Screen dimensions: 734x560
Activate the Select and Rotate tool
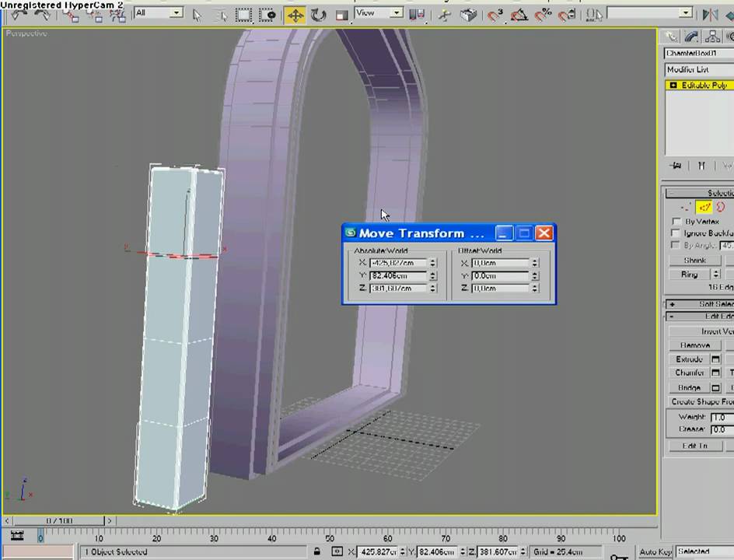tap(318, 16)
